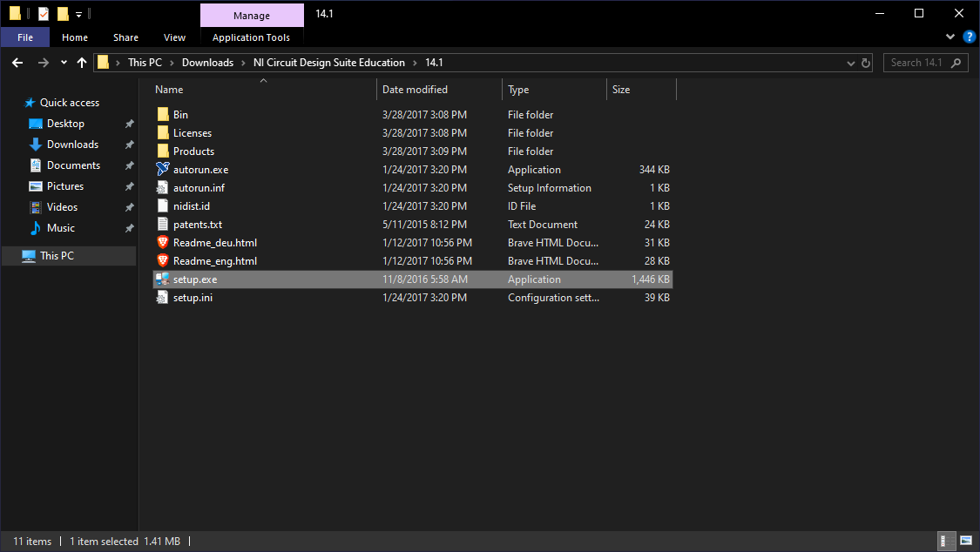Unpin Desktop from Quick access
The image size is (980, 552).
tap(130, 124)
